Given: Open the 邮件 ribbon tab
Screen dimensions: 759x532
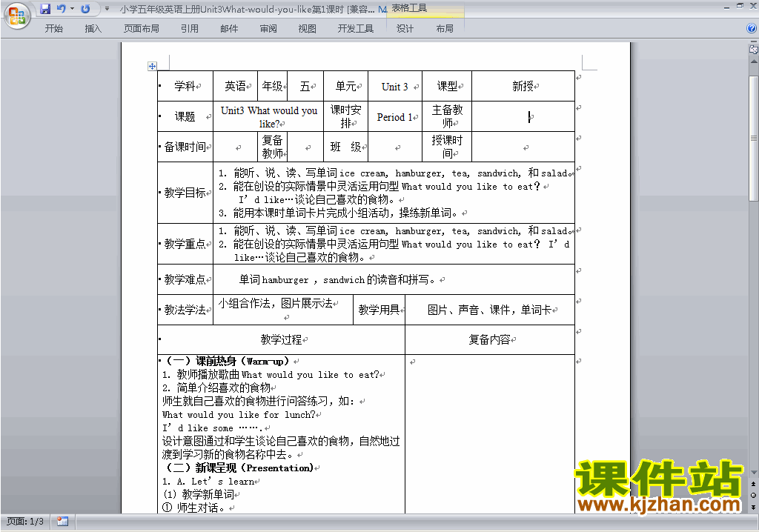Looking at the screenshot, I should point(229,29).
